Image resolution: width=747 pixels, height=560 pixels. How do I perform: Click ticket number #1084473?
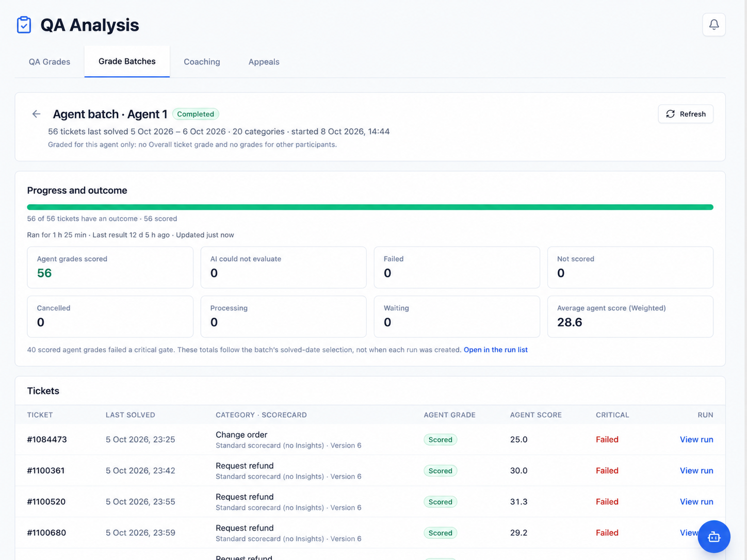pos(47,439)
